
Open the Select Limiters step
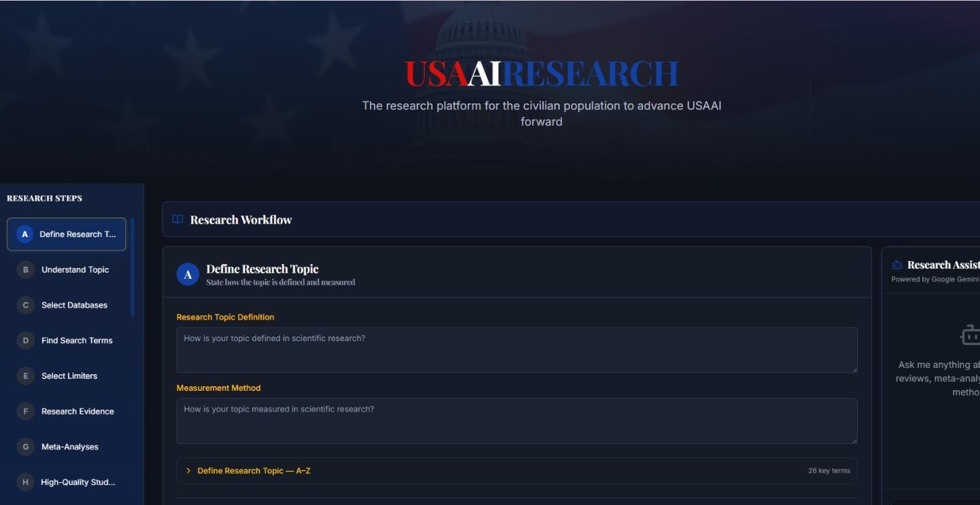point(70,375)
